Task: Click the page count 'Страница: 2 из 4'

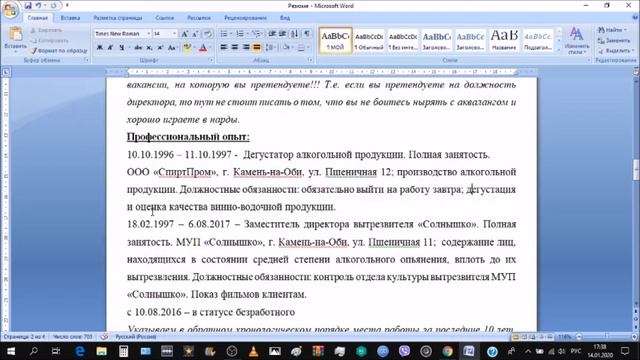Action: (x=24, y=337)
